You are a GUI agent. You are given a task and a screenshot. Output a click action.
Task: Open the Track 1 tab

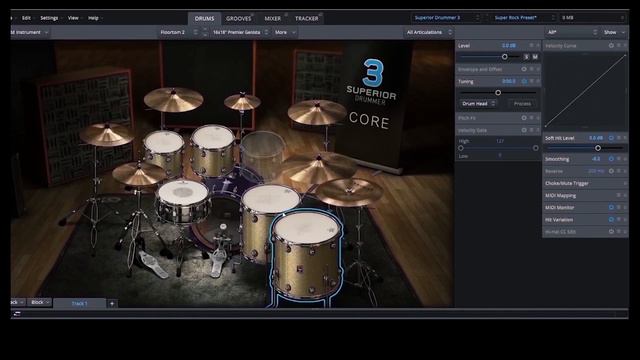80,303
